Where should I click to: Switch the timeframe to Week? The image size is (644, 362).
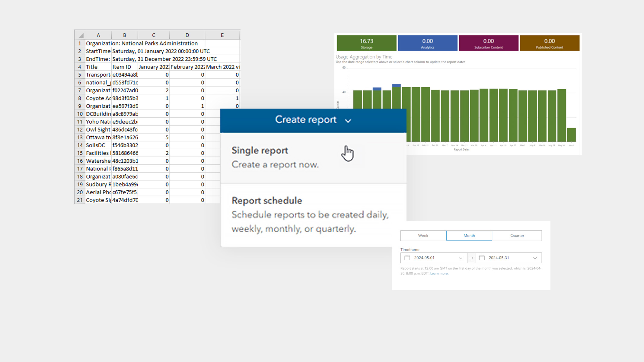coord(423,236)
